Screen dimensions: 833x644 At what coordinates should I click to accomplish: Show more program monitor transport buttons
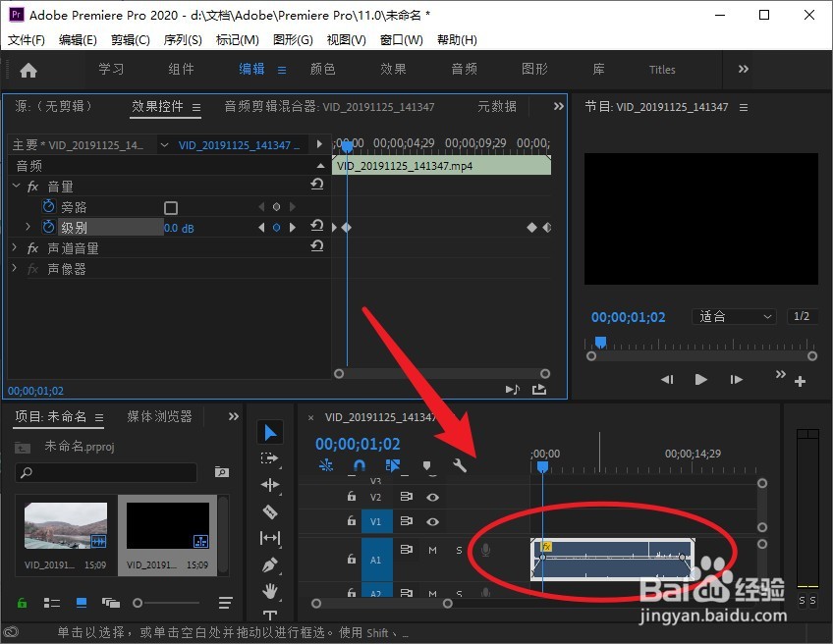click(780, 374)
